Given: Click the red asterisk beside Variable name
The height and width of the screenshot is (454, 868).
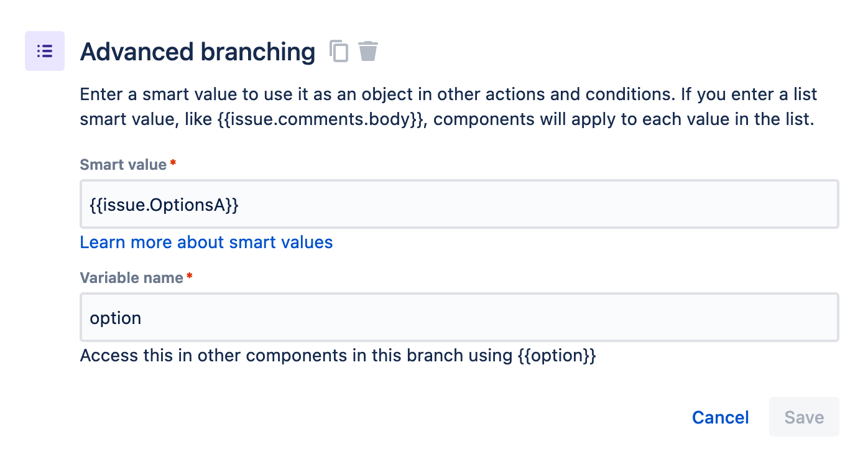Looking at the screenshot, I should (x=190, y=277).
